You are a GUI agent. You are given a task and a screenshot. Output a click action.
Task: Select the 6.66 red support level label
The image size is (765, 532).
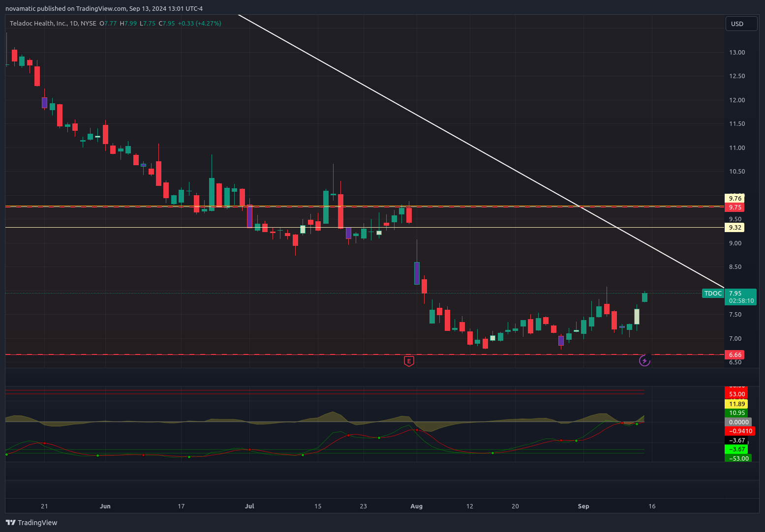click(x=735, y=355)
